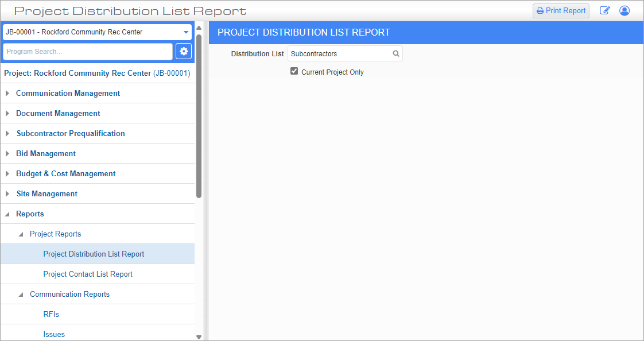Click the search magnifier in Distribution List field
The image size is (644, 341).
tap(395, 53)
